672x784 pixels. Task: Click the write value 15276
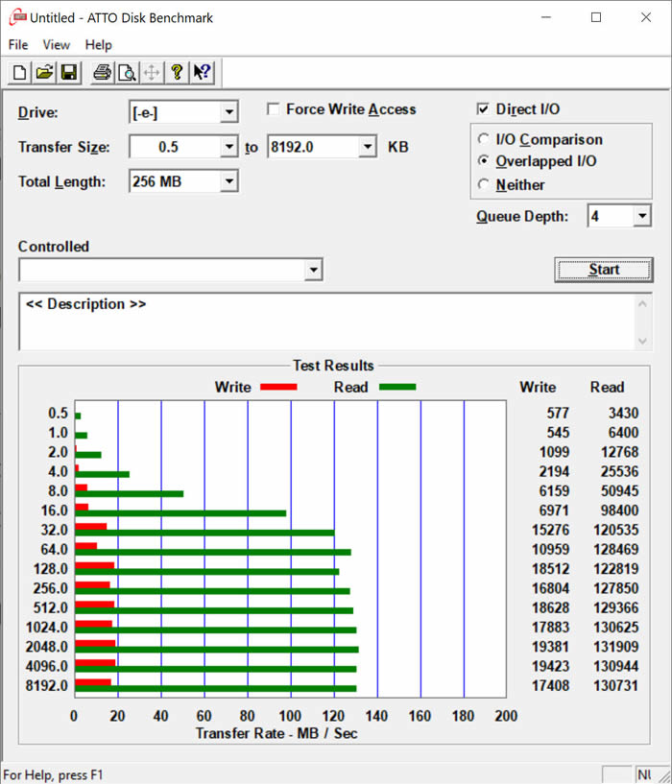(550, 530)
